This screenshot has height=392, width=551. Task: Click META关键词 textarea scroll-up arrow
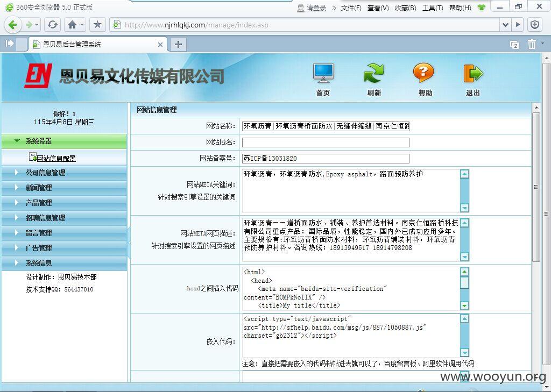coord(464,174)
